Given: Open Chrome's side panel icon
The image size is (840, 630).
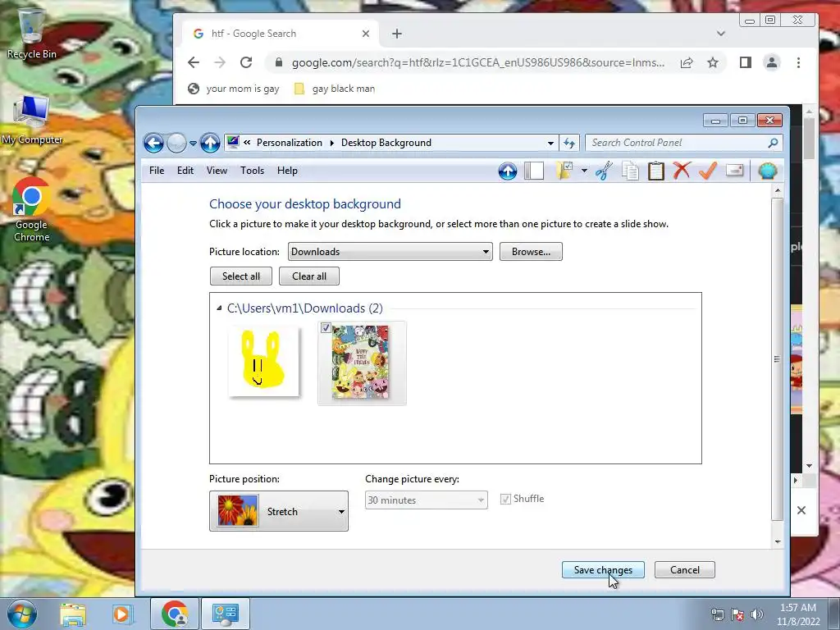Looking at the screenshot, I should point(745,62).
